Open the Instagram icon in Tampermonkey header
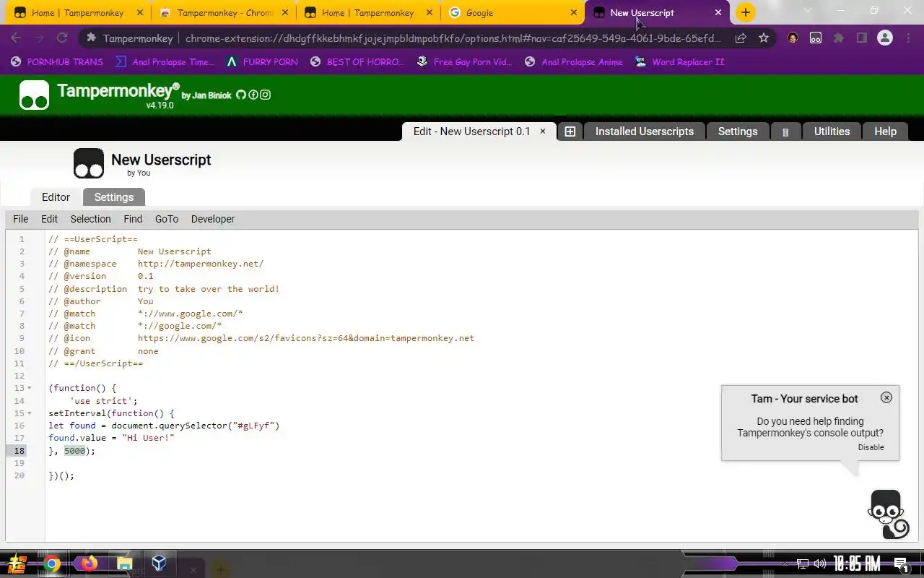This screenshot has width=924, height=578. (x=265, y=95)
